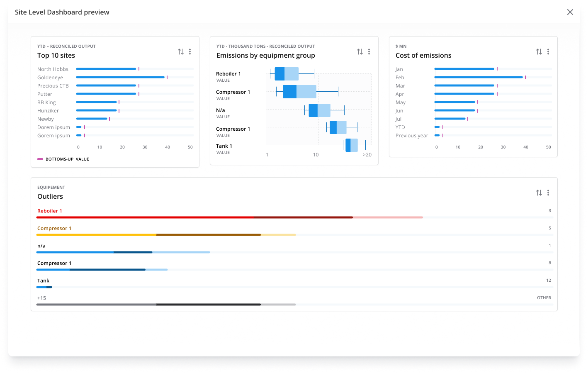The width and height of the screenshot is (588, 373).
Task: Select the orange Compressor 1 outlier label
Action: click(x=54, y=228)
